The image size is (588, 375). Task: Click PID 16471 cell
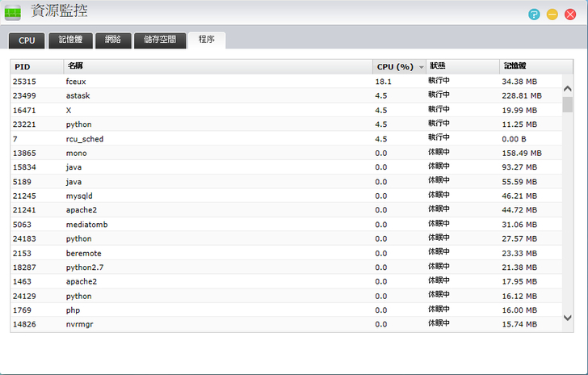(x=24, y=111)
